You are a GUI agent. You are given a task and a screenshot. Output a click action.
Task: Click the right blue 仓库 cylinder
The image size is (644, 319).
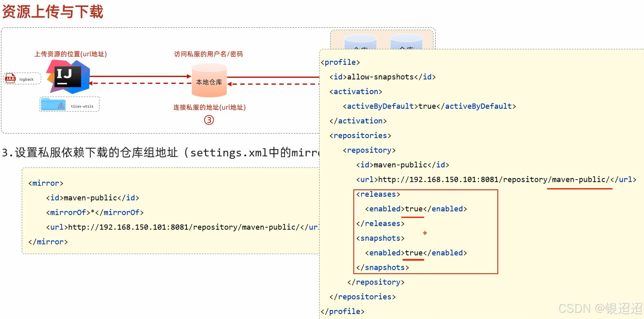(x=406, y=42)
